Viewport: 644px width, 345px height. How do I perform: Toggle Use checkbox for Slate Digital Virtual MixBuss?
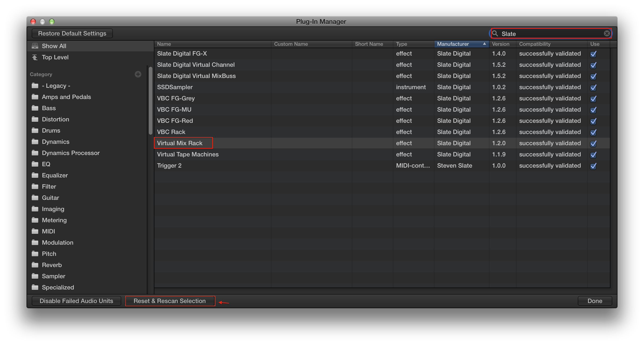pyautogui.click(x=593, y=76)
